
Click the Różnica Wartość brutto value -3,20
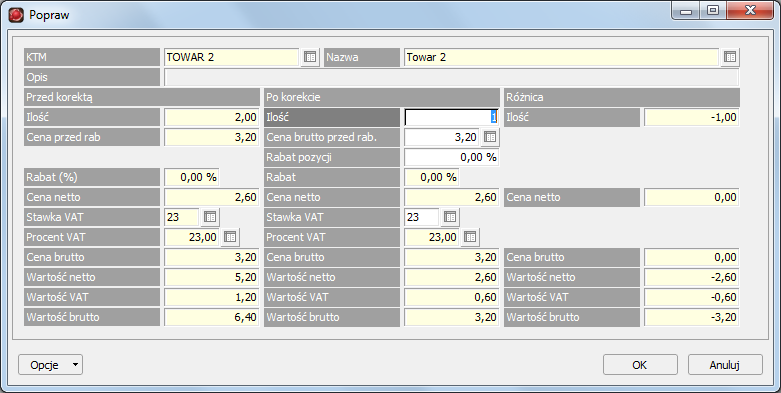click(692, 317)
